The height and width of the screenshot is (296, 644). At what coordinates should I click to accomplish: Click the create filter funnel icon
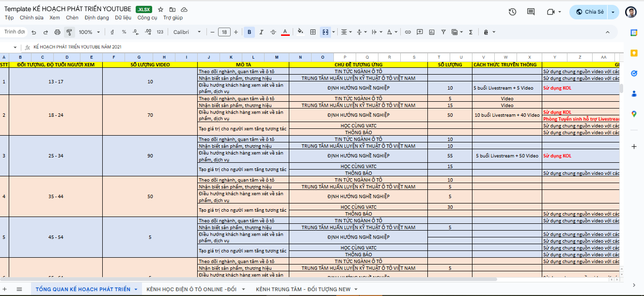coord(443,32)
